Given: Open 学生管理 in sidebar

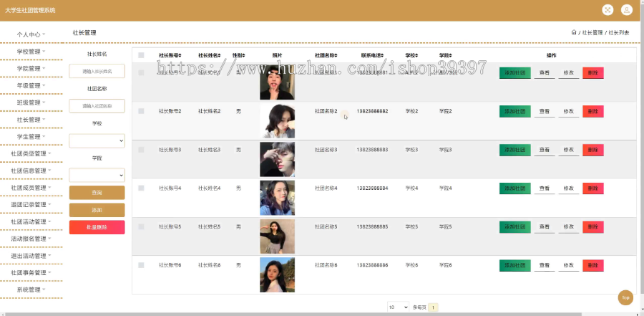Looking at the screenshot, I should coord(31,137).
